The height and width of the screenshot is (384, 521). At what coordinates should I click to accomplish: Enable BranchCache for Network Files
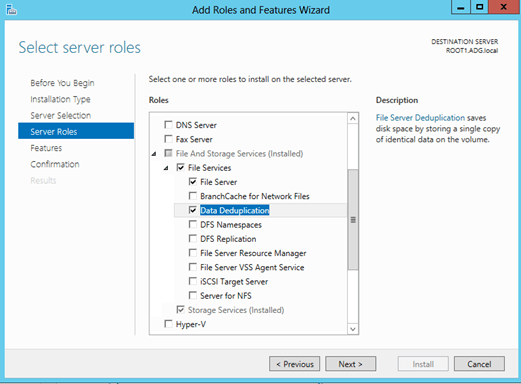(x=193, y=196)
